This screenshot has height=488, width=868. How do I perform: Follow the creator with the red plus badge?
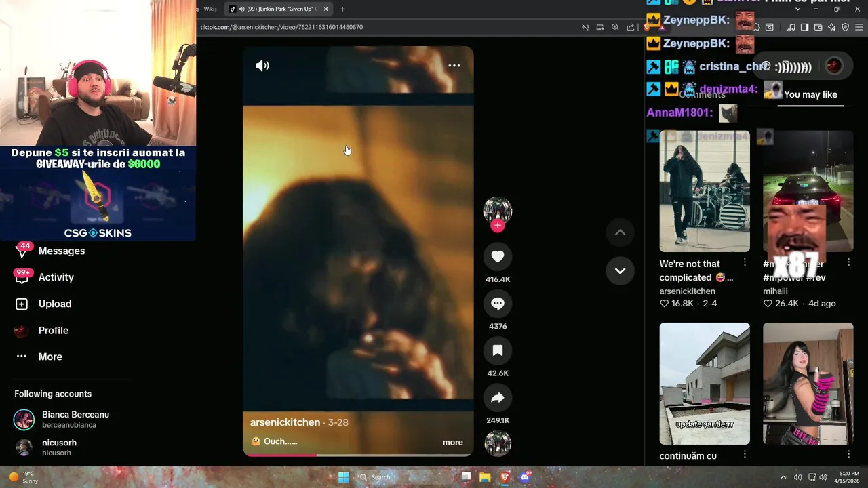(498, 226)
